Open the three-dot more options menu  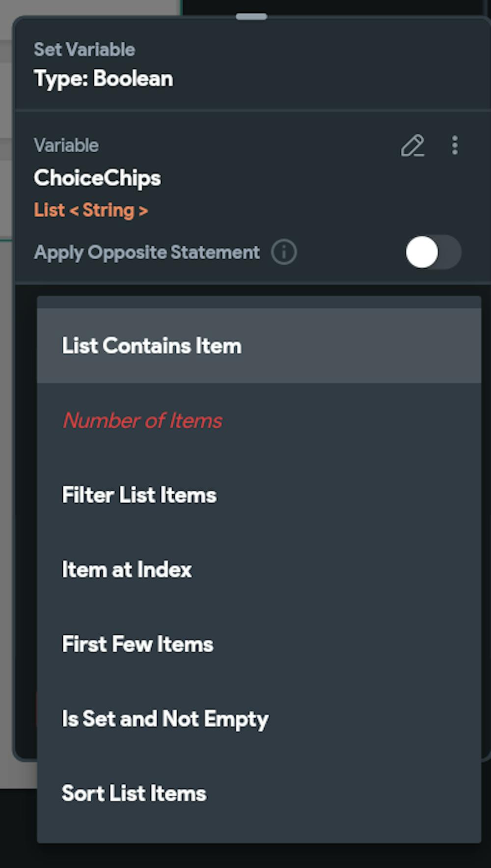pyautogui.click(x=455, y=145)
